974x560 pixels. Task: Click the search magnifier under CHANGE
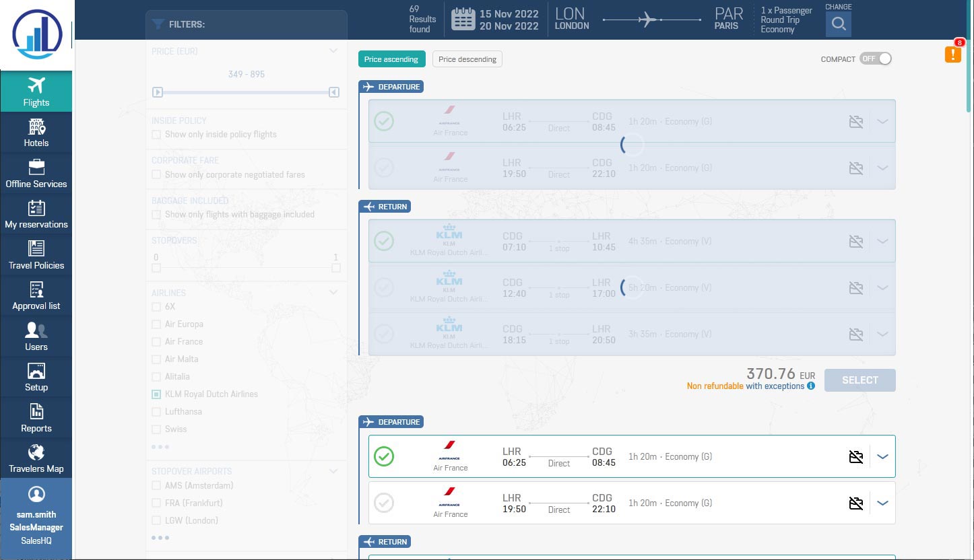click(838, 24)
